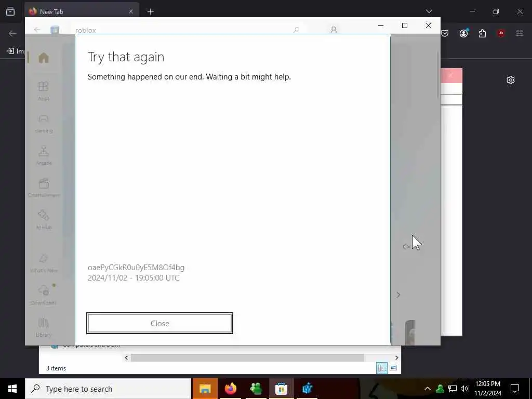Viewport: 532px width, 399px height.
Task: Open What's New in Store sidebar
Action: [x=44, y=263]
